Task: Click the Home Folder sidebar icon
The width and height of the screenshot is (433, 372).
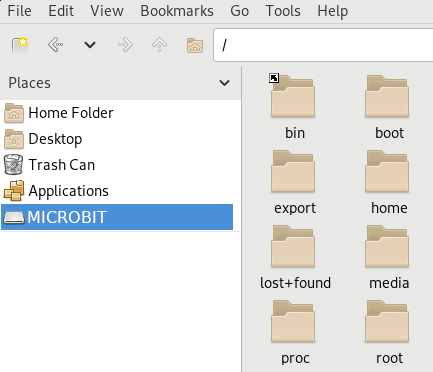Action: click(x=14, y=113)
